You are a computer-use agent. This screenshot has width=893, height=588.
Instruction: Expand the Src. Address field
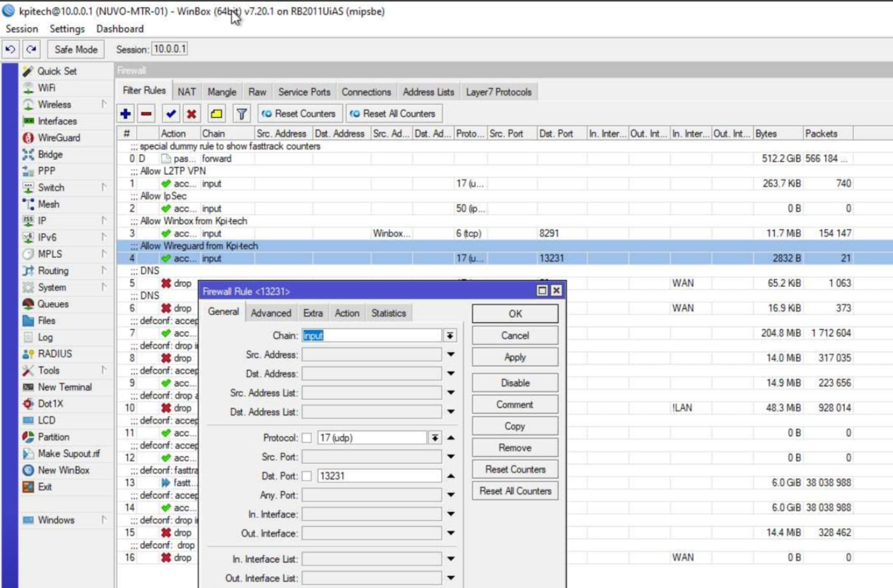(451, 354)
